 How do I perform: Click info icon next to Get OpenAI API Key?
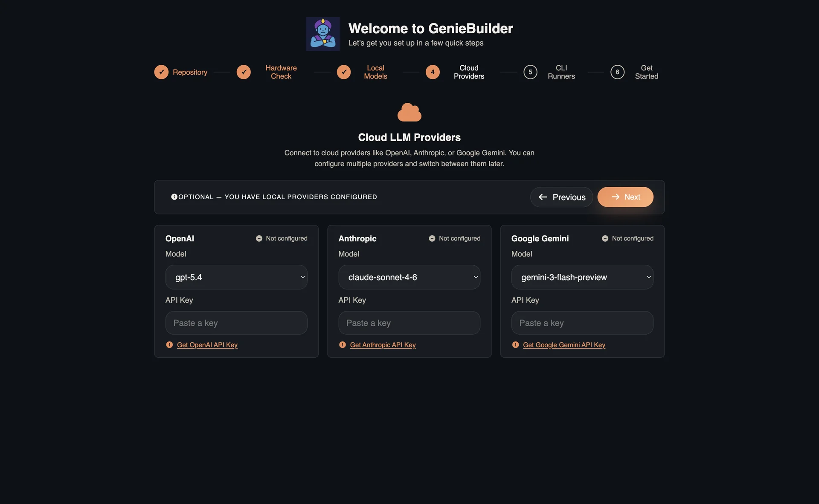(169, 345)
